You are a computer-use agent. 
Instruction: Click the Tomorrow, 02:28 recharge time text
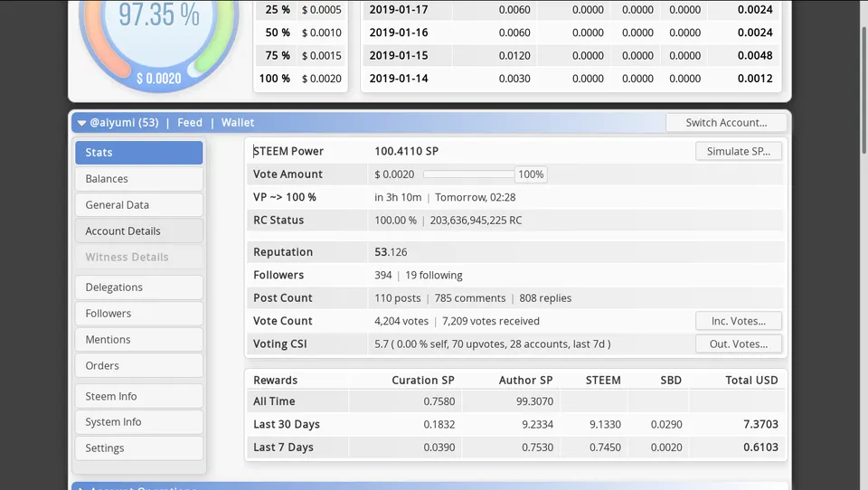475,197
